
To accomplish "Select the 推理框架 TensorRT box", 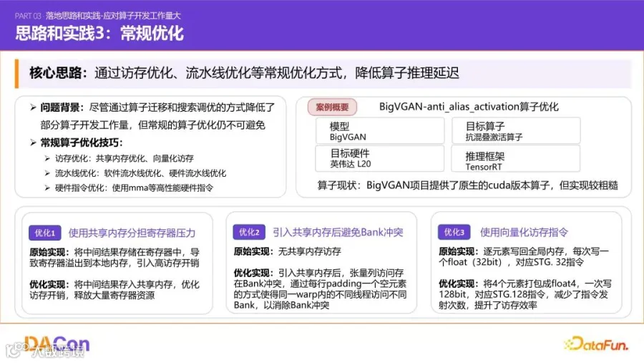I will (516, 158).
